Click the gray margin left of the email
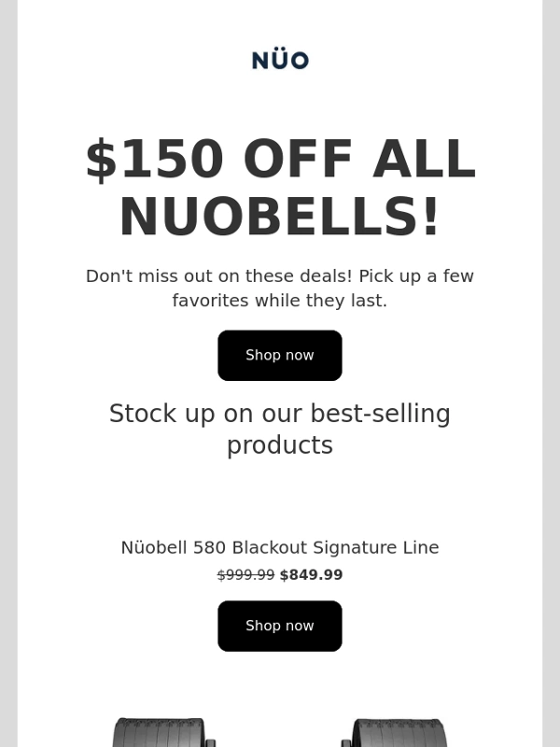Screen dimensions: 560x747 [x=8, y=373]
